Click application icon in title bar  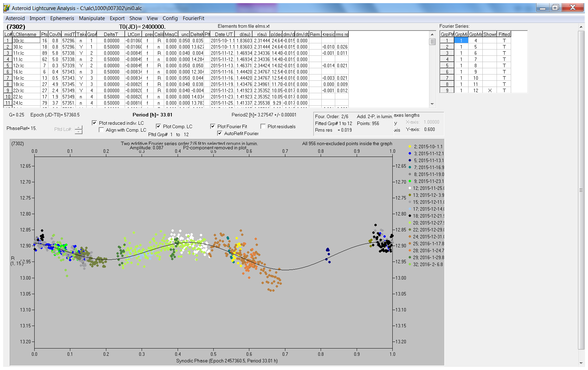point(7,8)
